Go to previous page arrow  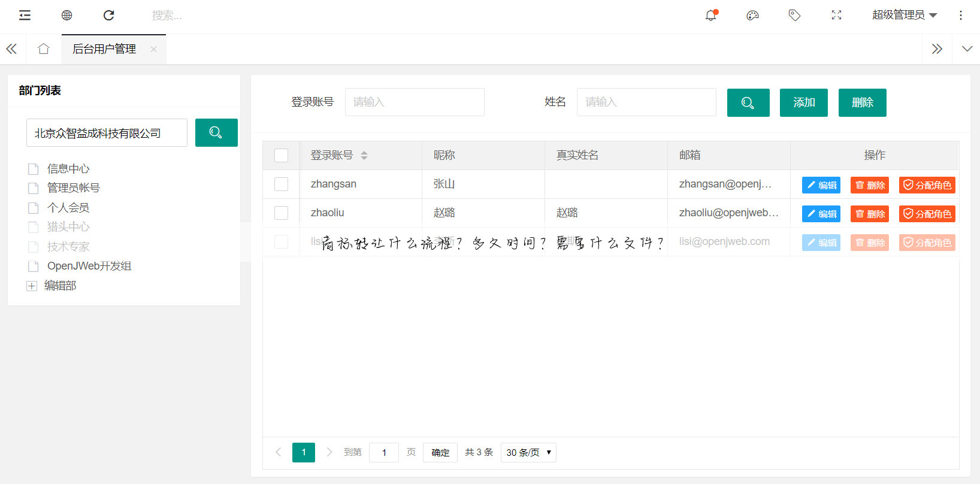pos(278,452)
